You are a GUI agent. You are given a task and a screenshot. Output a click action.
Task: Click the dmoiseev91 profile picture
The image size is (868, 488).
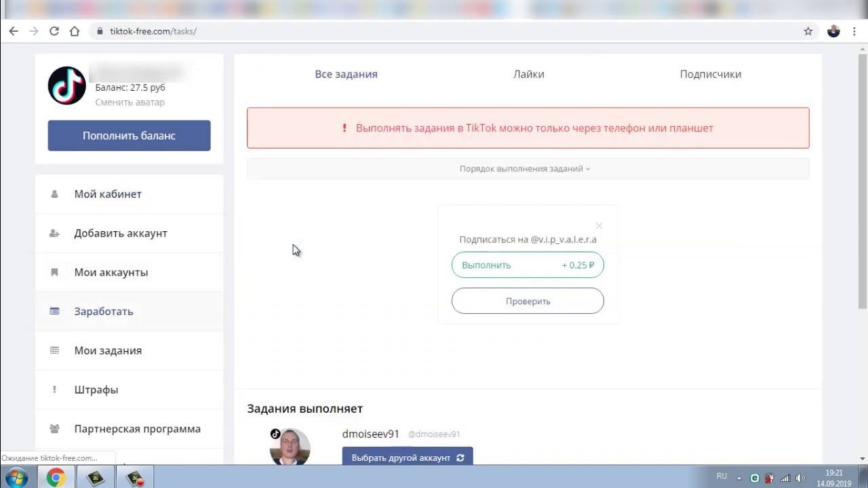[290, 447]
